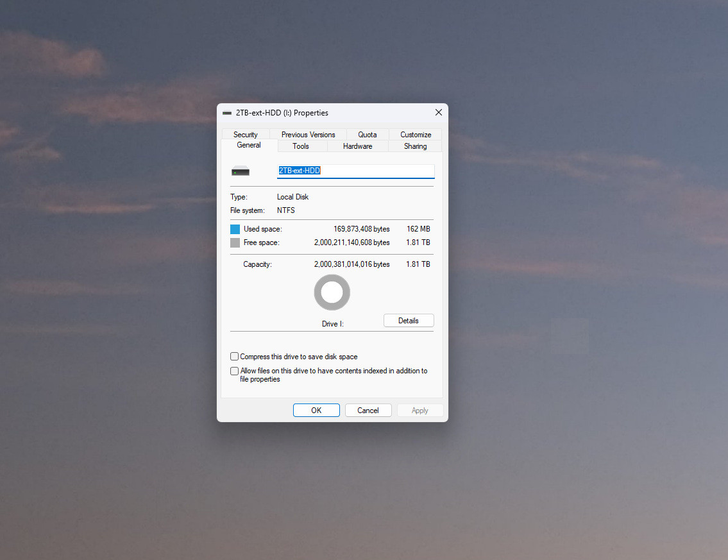The height and width of the screenshot is (560, 728).
Task: Close the Properties dialog with the X
Action: point(438,112)
